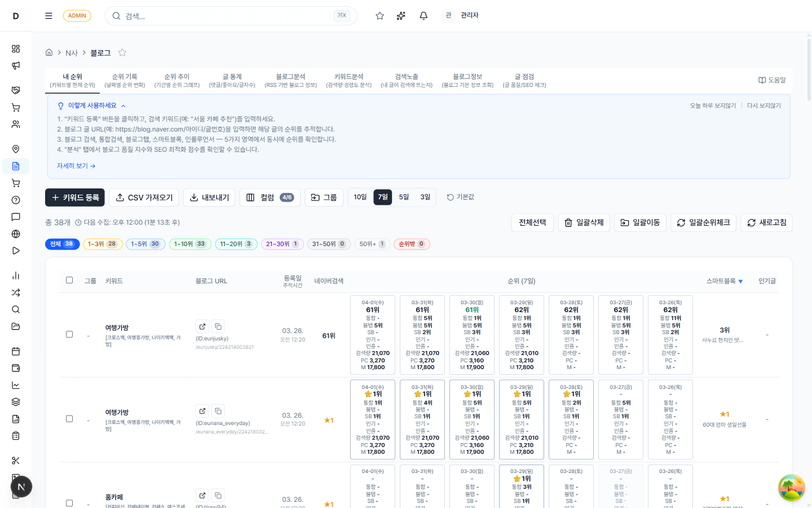
Task: Click the favorites star icon in top bar
Action: tap(379, 16)
